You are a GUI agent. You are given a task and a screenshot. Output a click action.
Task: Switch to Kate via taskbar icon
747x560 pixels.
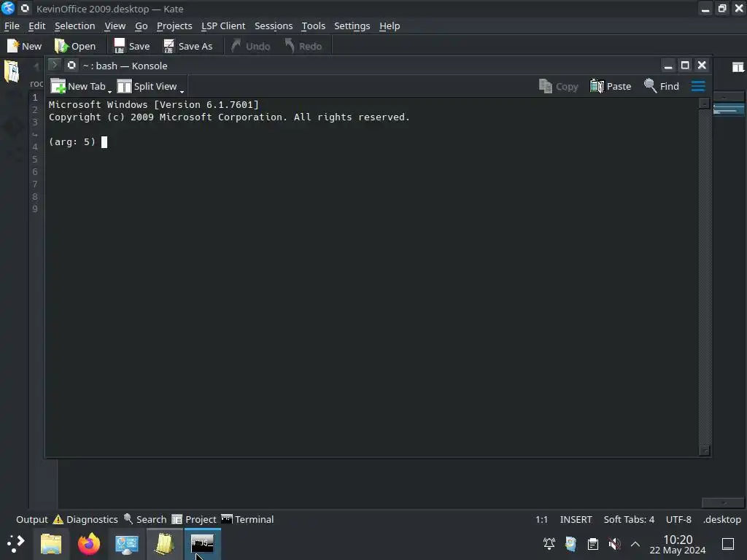tap(164, 544)
